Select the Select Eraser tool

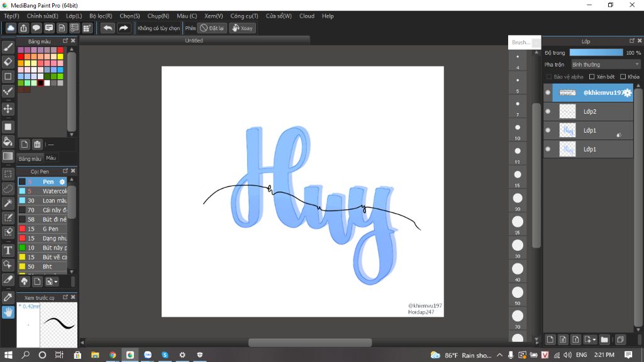click(x=8, y=232)
